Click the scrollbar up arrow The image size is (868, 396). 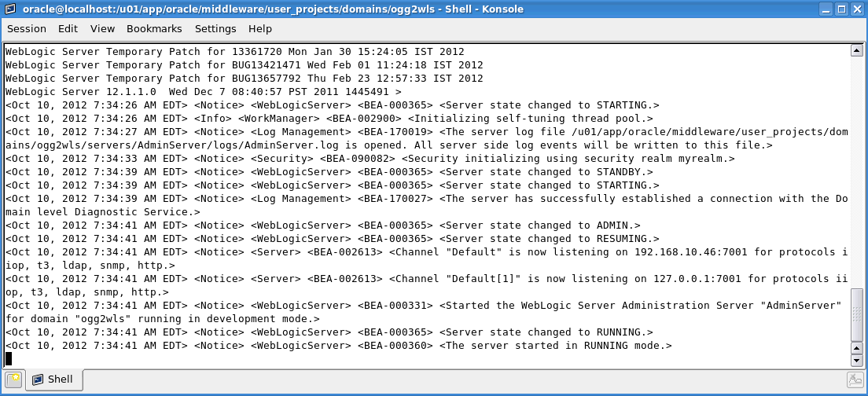[x=857, y=51]
